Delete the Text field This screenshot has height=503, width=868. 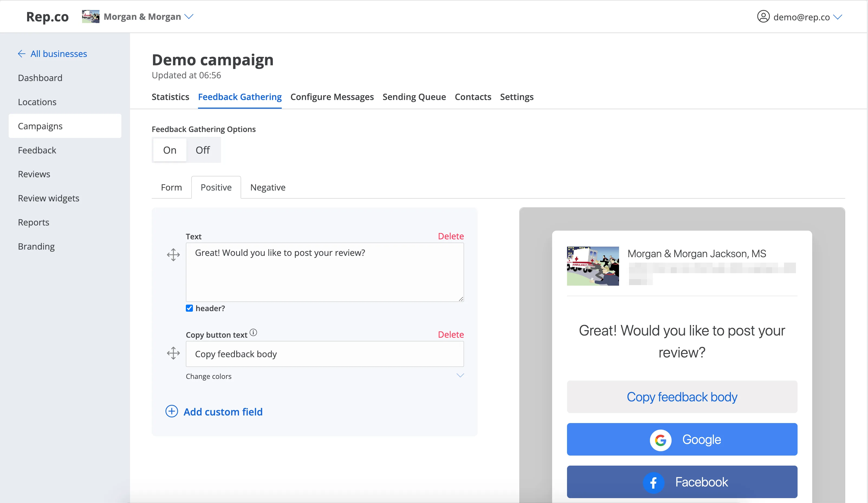tap(451, 236)
